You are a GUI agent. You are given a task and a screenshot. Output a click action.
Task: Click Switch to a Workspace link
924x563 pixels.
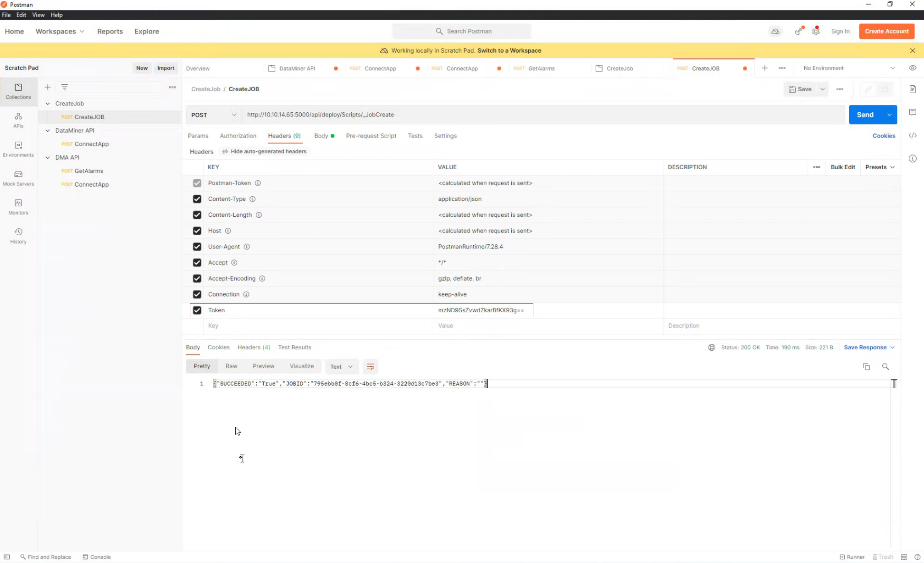click(509, 50)
